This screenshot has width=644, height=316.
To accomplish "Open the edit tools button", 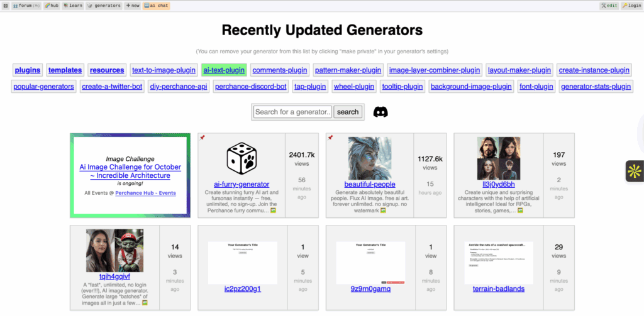I will point(609,6).
